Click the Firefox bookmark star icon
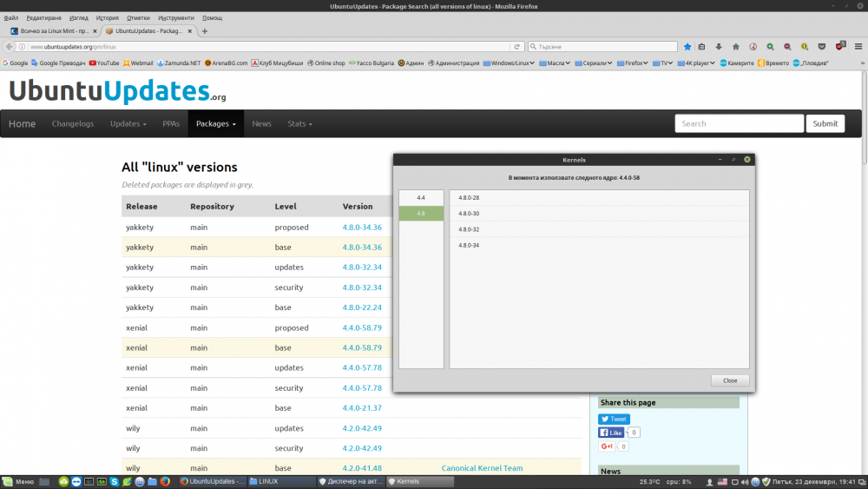The height and width of the screenshot is (489, 868). pos(687,47)
